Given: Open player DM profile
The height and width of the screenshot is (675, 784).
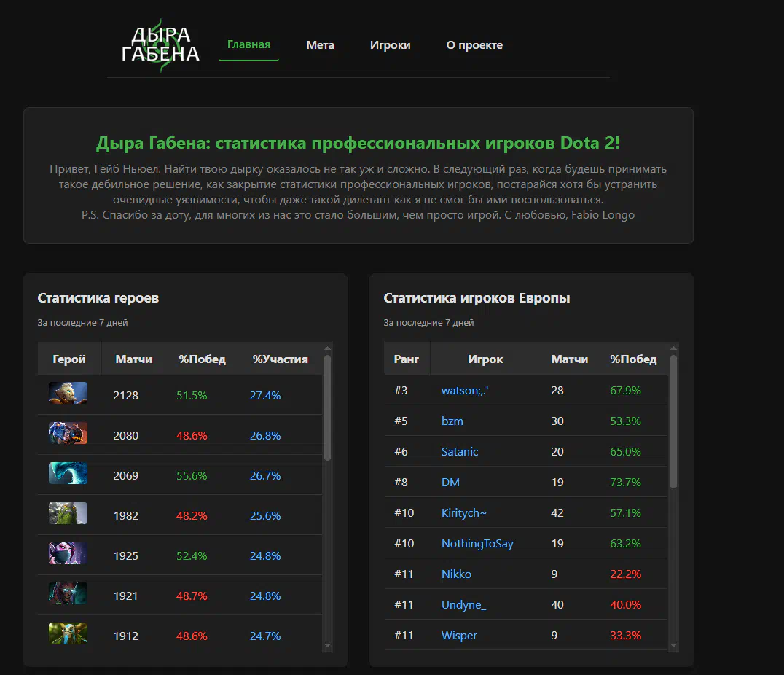Looking at the screenshot, I should coord(450,482).
